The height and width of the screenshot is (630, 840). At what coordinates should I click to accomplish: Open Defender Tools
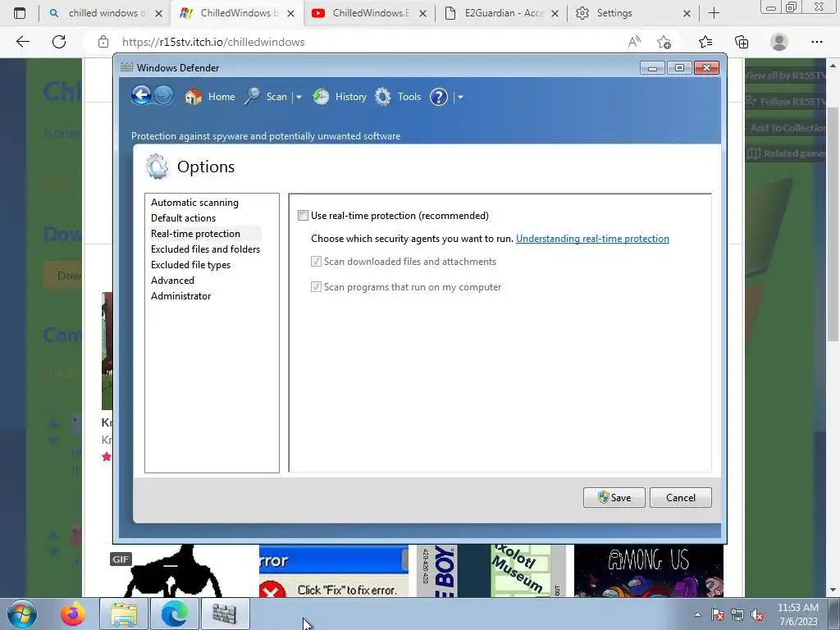pyautogui.click(x=398, y=97)
